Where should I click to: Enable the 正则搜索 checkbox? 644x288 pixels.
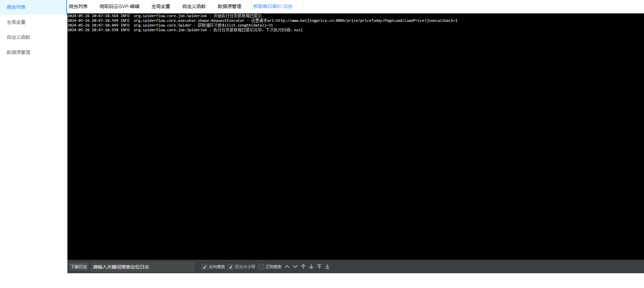click(261, 267)
